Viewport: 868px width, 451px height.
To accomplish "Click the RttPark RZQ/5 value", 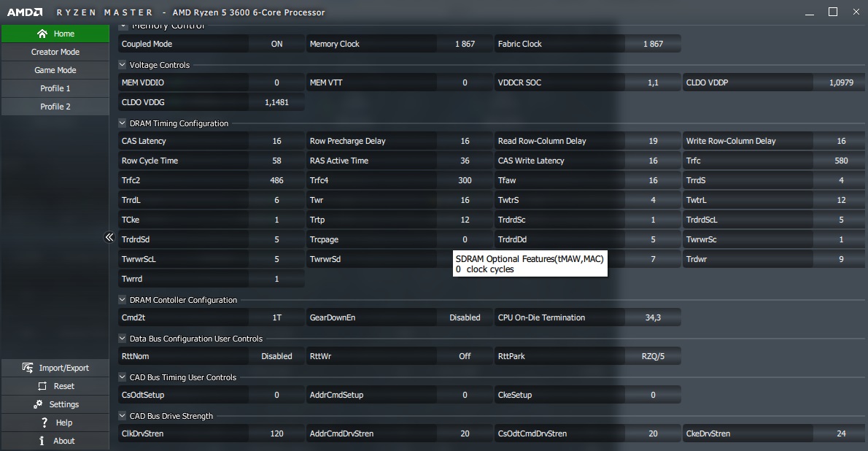I will (654, 356).
